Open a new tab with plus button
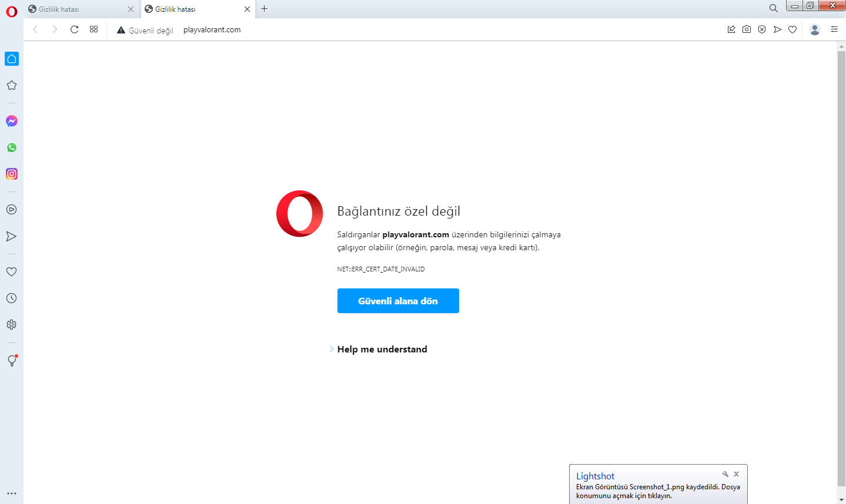Screen dimensions: 846x504 click(x=265, y=9)
